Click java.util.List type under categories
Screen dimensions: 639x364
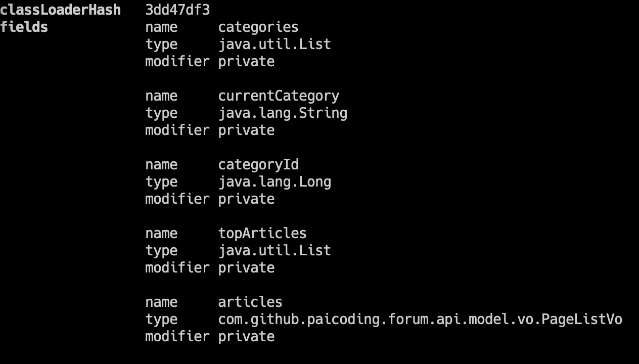pos(274,44)
